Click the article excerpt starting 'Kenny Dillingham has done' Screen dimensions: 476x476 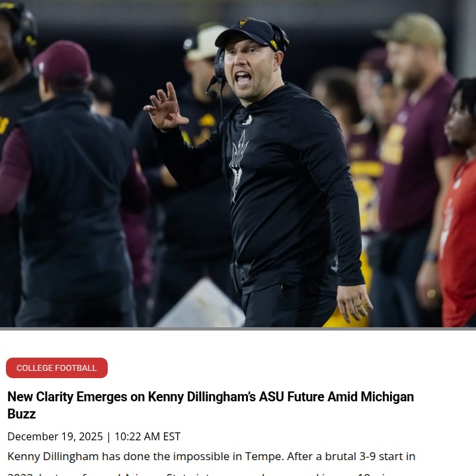coord(212,456)
